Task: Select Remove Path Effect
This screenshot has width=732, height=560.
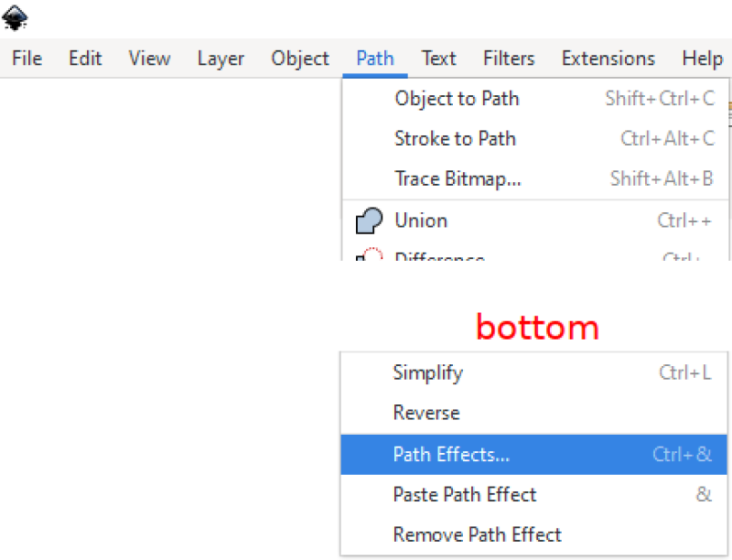Action: click(x=534, y=534)
